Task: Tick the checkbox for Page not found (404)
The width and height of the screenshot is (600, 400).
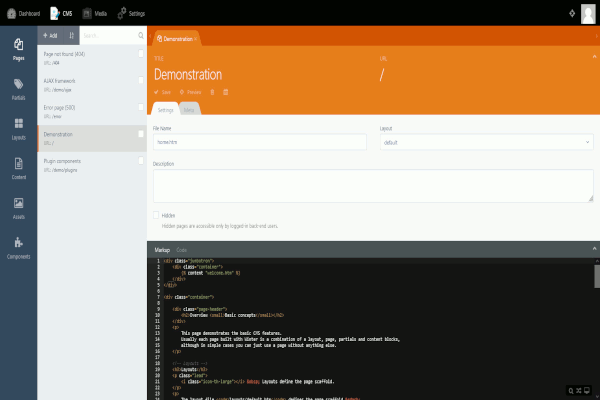Action: click(141, 54)
